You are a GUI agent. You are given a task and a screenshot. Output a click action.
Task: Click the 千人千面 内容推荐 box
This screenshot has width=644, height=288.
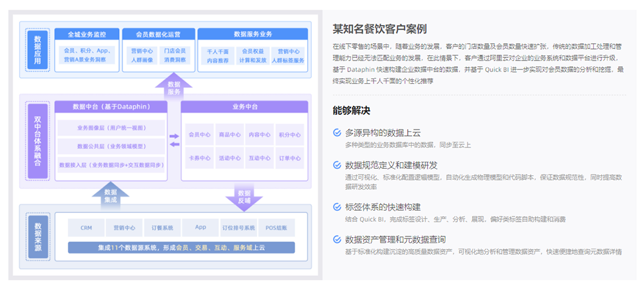218,55
